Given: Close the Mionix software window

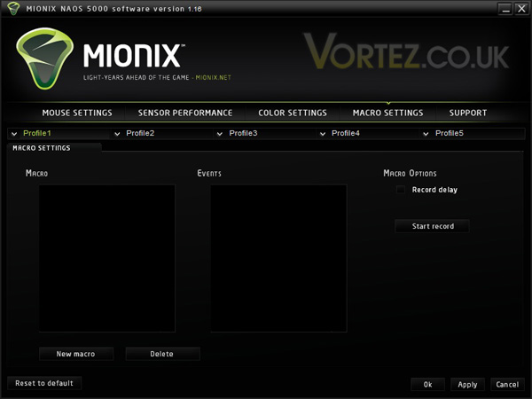Looking at the screenshot, I should tap(521, 9).
